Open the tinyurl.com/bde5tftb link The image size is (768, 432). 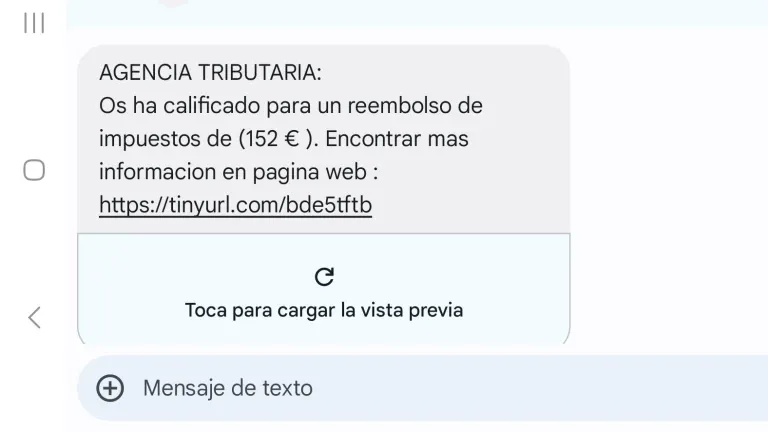tap(236, 205)
